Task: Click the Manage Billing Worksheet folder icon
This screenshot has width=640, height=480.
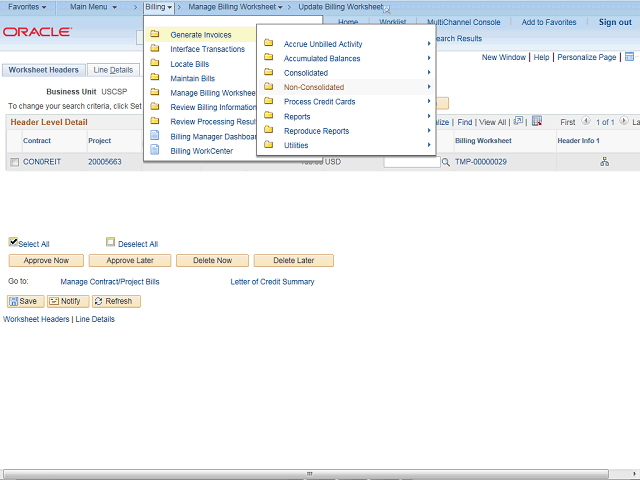Action: tap(155, 92)
